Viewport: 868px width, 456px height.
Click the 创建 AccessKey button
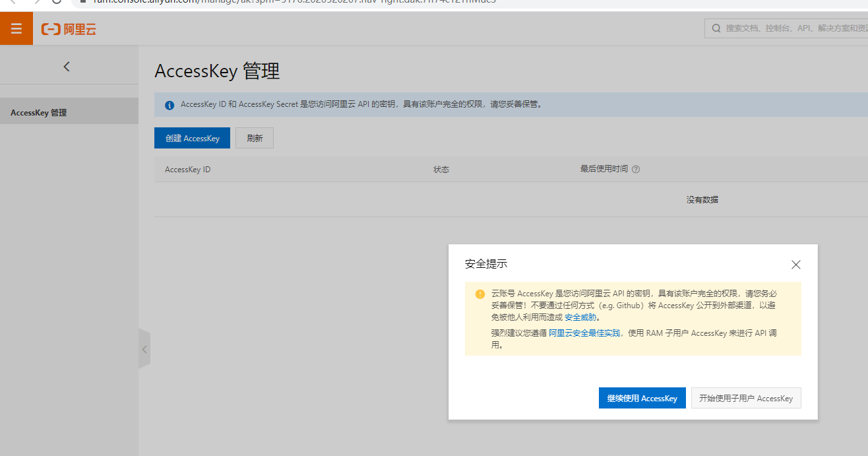pos(192,139)
